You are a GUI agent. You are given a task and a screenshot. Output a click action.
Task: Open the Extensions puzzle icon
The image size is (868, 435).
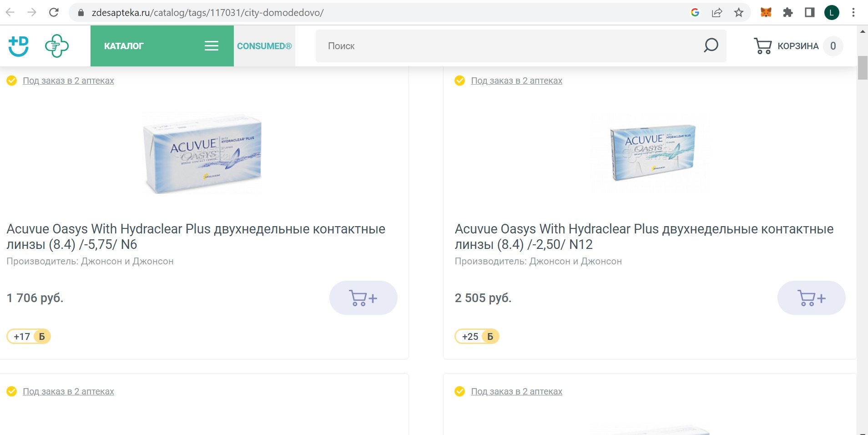click(788, 12)
